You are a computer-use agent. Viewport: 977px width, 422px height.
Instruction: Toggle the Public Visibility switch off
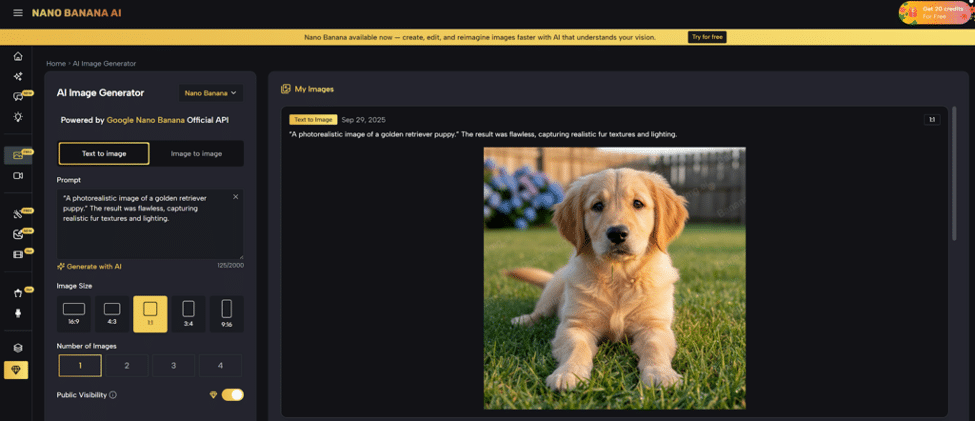pos(232,395)
